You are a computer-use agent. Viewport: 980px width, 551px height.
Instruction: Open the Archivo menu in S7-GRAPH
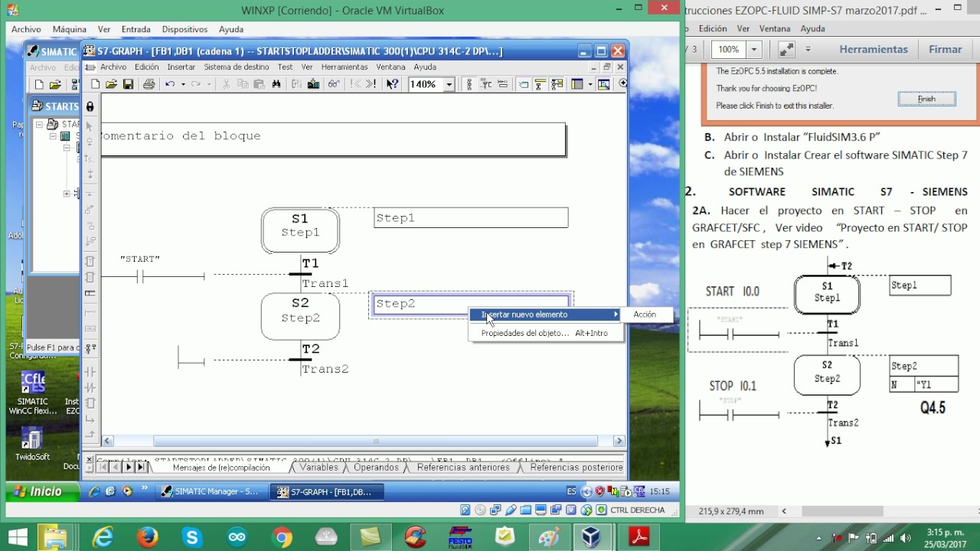point(113,67)
